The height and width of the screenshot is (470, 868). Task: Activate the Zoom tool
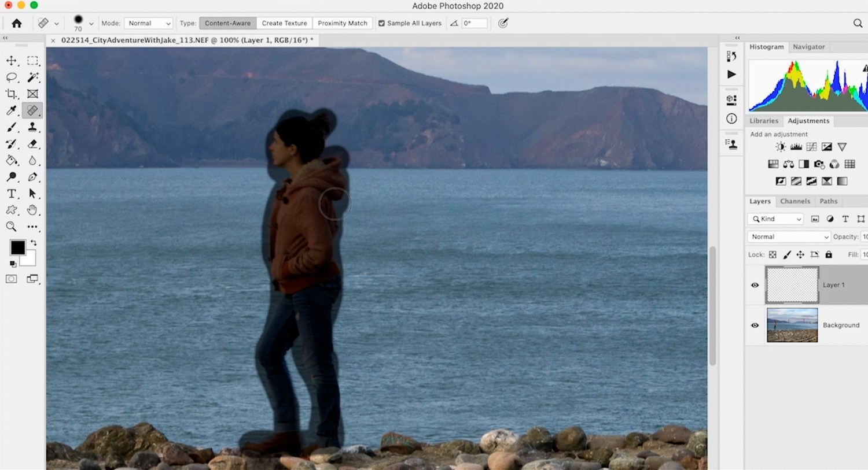[x=12, y=227]
